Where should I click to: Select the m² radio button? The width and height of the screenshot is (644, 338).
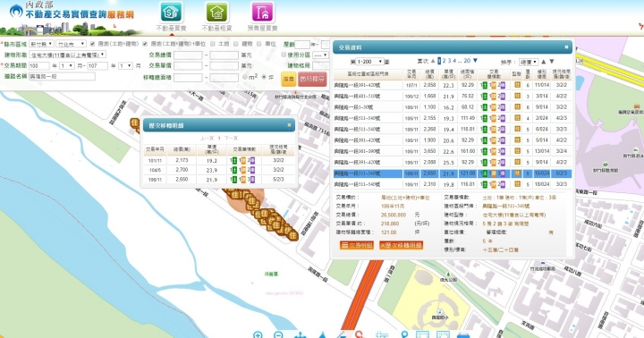point(245,77)
